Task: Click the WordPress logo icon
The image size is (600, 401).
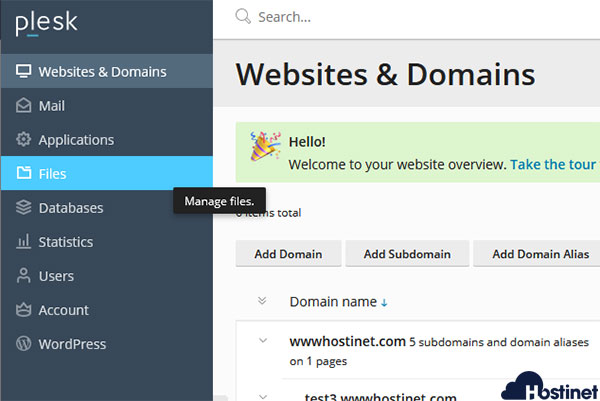Action: pyautogui.click(x=23, y=344)
